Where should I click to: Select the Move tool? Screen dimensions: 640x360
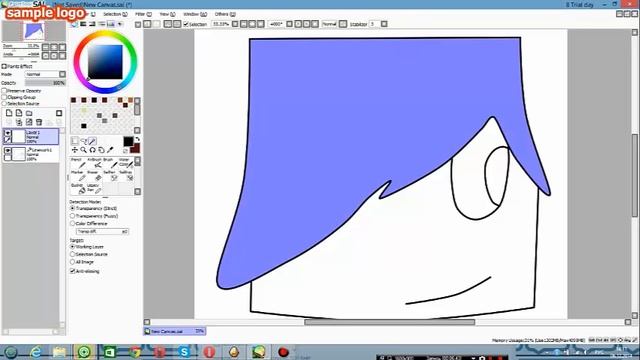(75, 150)
